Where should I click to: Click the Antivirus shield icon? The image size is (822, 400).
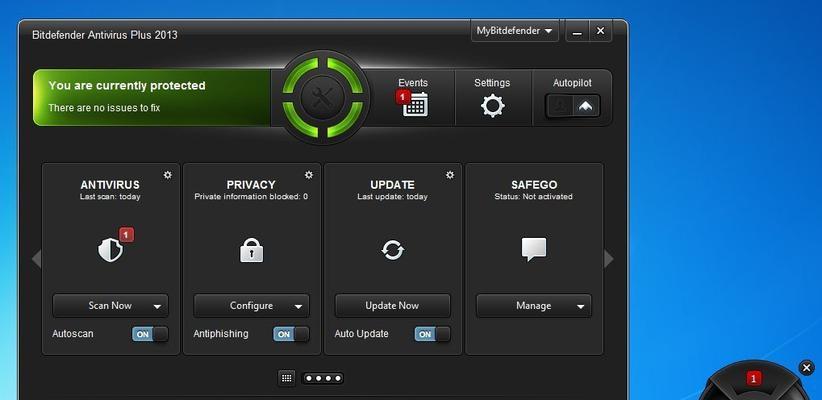110,250
